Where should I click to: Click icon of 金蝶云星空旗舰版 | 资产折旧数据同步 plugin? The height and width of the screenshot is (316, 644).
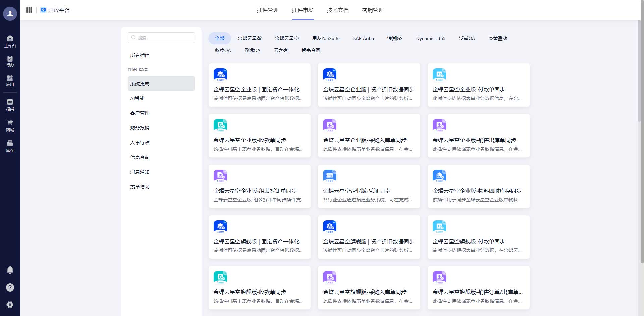330,227
